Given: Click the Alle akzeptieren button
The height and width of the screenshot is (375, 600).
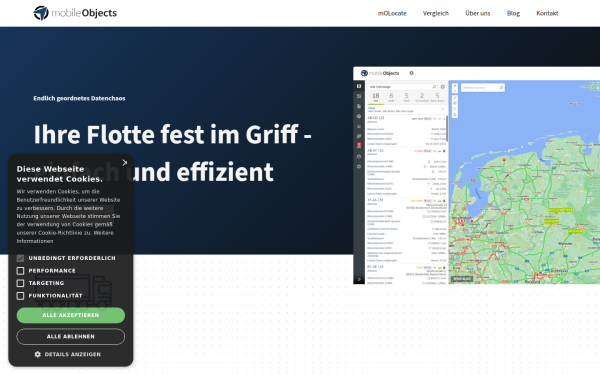Looking at the screenshot, I should point(71,315).
